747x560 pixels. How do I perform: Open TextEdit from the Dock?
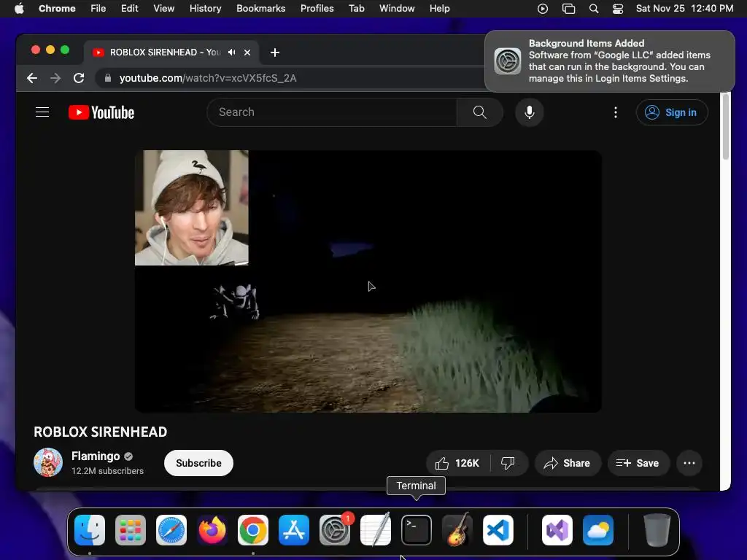point(376,530)
